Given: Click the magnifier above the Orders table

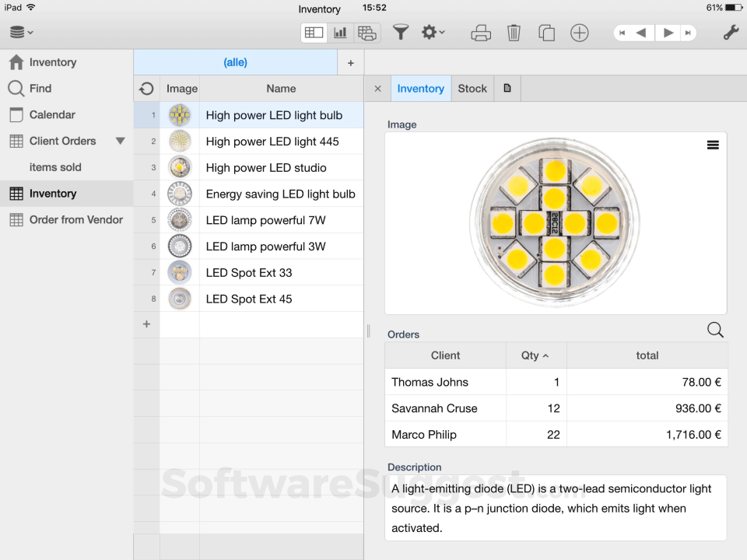Looking at the screenshot, I should coord(715,330).
